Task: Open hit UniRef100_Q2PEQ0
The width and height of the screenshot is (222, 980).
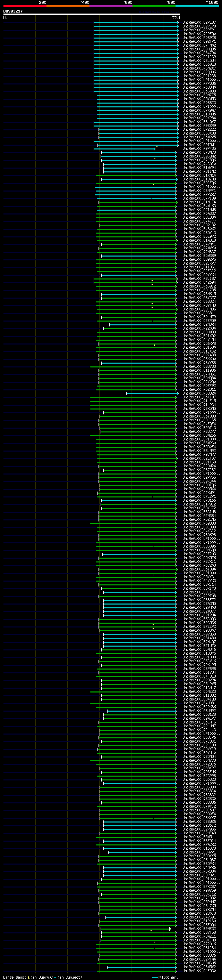Action: click(x=199, y=34)
